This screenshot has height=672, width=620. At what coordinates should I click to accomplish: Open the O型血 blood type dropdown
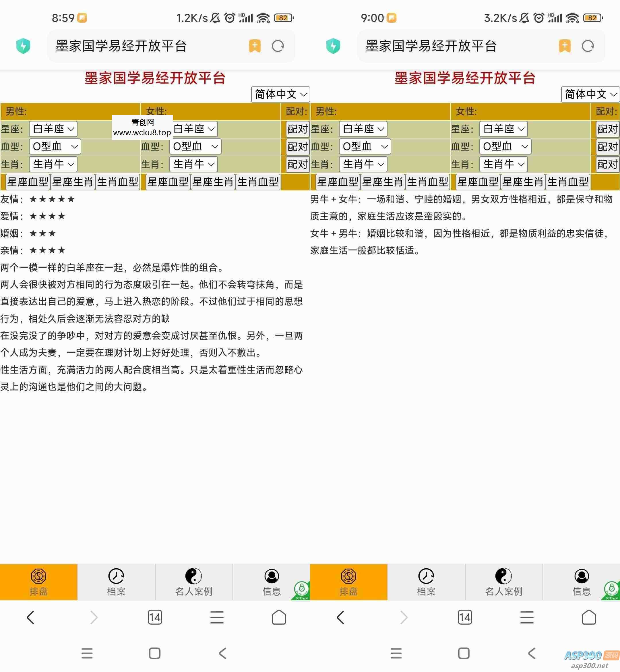pyautogui.click(x=55, y=147)
